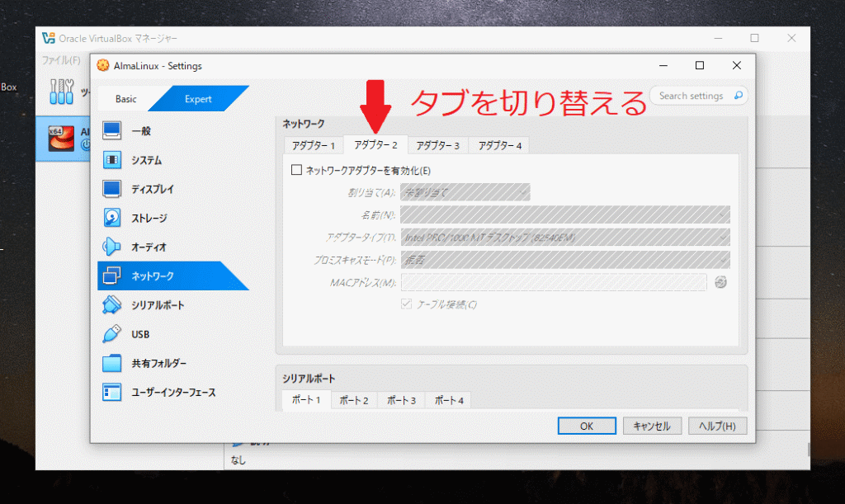Viewport: 845px width, 504px height.
Task: Click the OK button
Action: click(x=587, y=426)
